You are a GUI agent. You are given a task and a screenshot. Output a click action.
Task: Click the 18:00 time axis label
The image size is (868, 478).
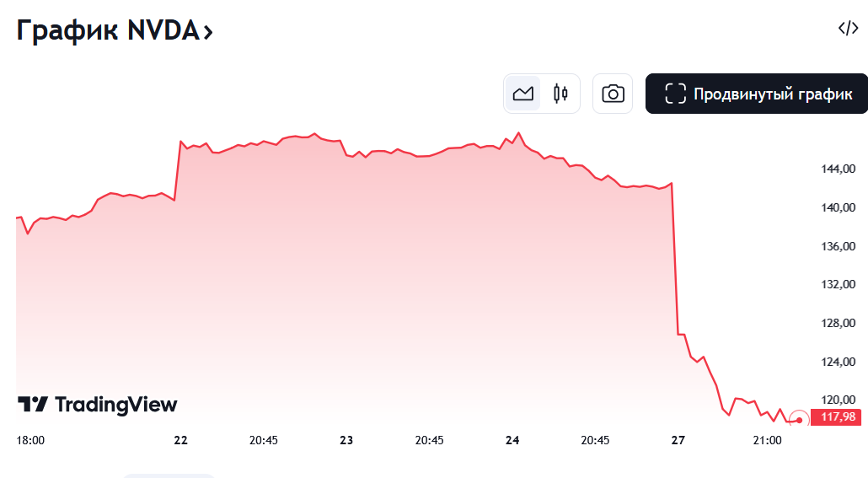(x=31, y=440)
